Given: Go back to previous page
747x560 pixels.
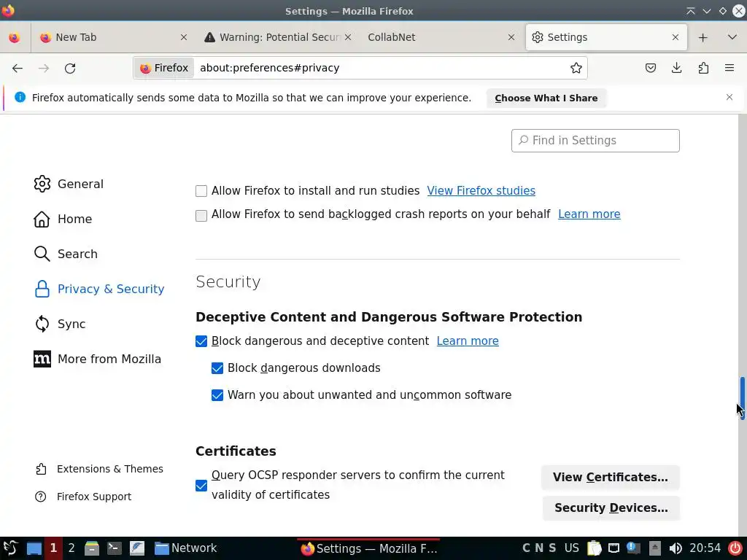Looking at the screenshot, I should coord(18,68).
